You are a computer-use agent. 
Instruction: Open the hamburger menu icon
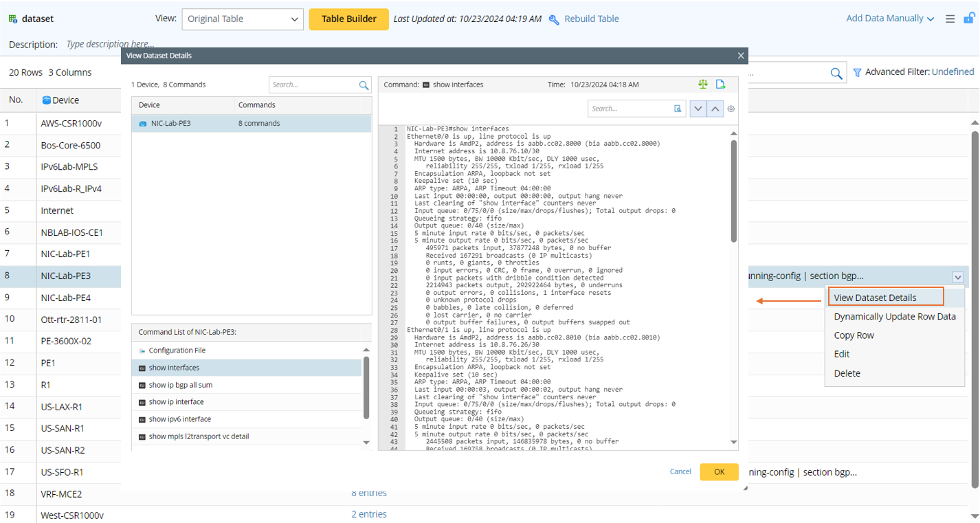pyautogui.click(x=950, y=19)
